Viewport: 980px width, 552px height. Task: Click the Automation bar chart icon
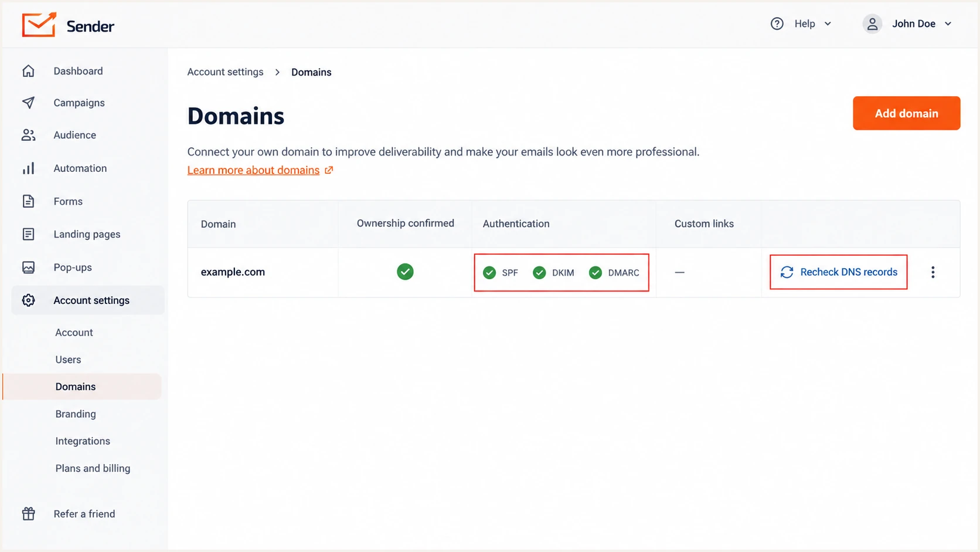[x=28, y=168]
